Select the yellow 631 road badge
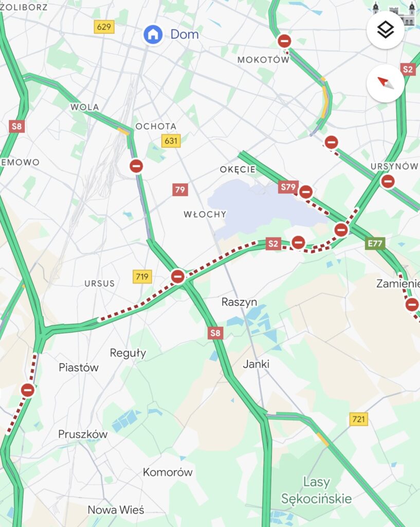 click(x=171, y=140)
